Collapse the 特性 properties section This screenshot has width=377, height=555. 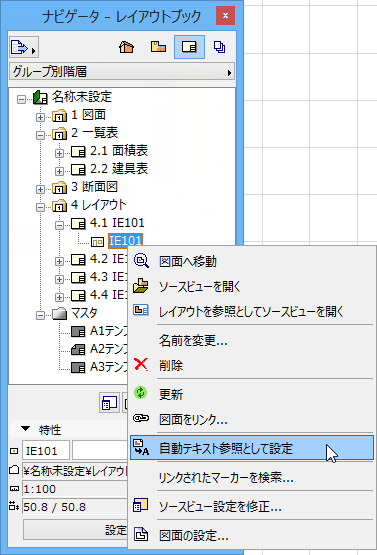pyautogui.click(x=25, y=429)
